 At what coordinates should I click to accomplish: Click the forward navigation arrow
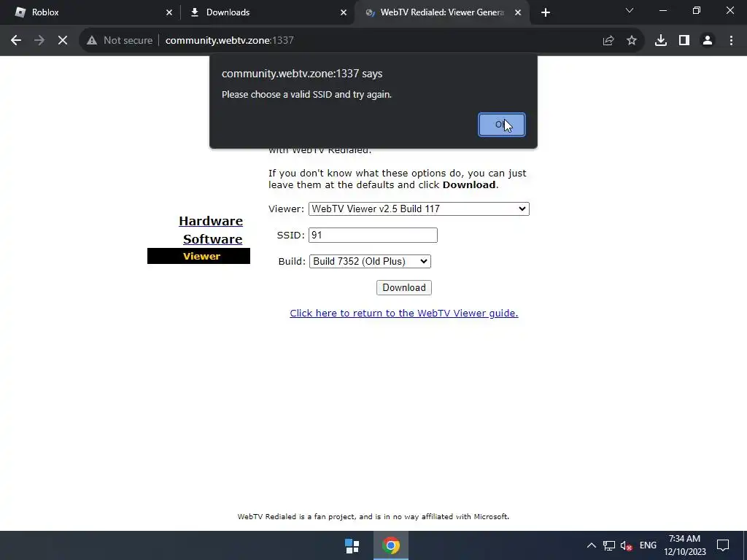coord(39,41)
